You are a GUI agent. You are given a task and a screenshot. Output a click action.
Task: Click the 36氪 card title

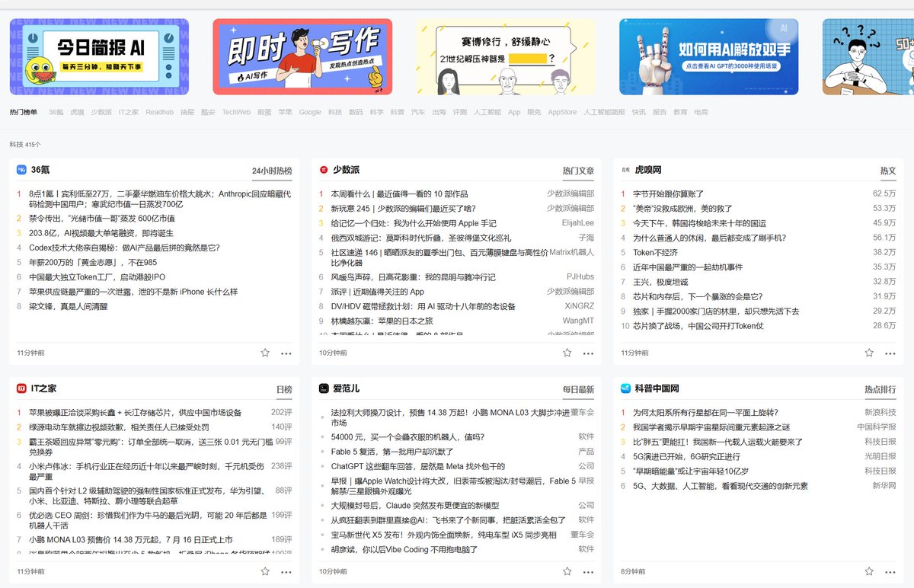(40, 170)
